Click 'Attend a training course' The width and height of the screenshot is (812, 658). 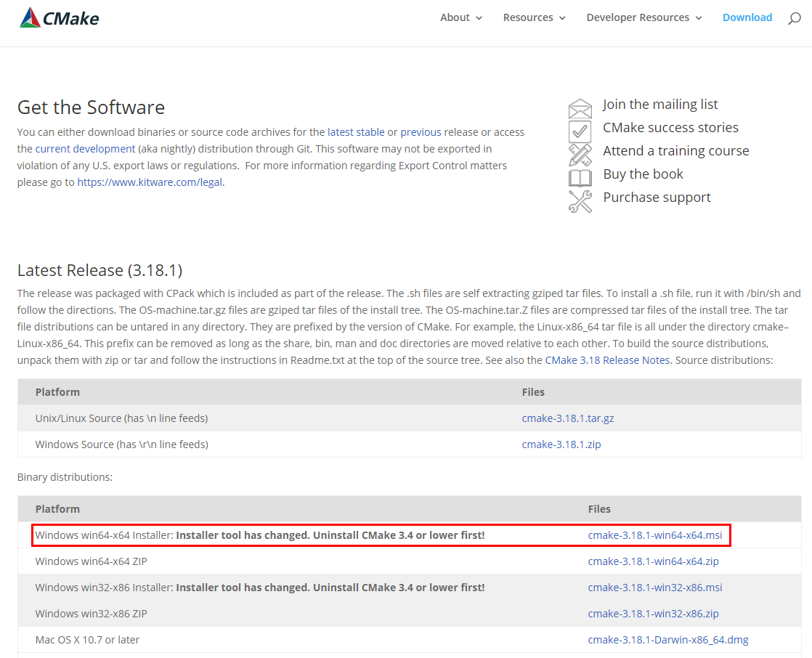pos(675,150)
